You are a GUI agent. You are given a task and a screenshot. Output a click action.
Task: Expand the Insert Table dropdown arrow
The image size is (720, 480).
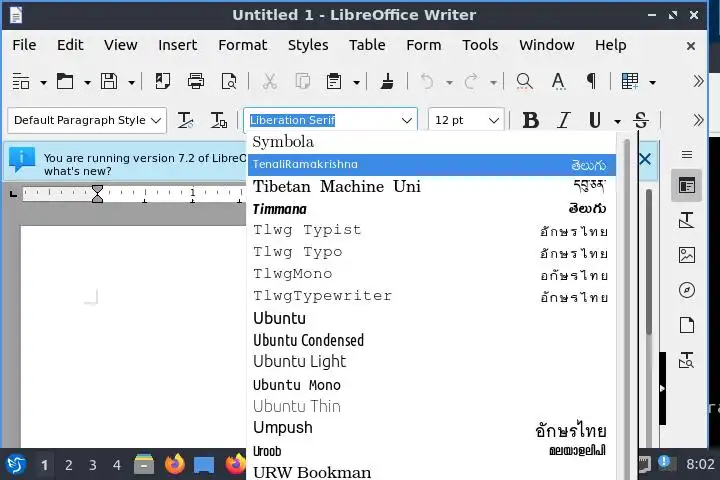point(652,83)
